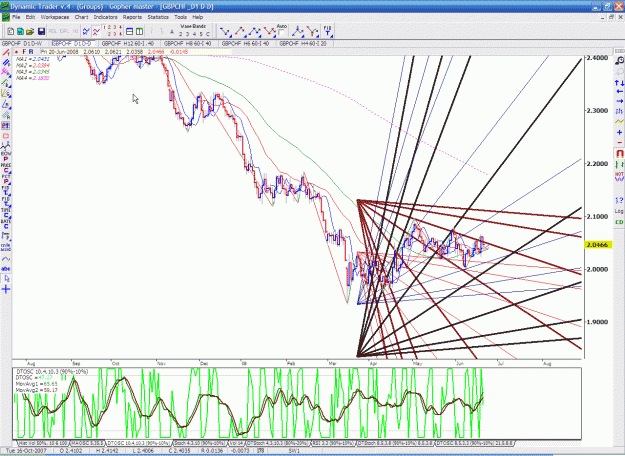
Task: Click the green CD icon on right panel
Action: pos(619,222)
